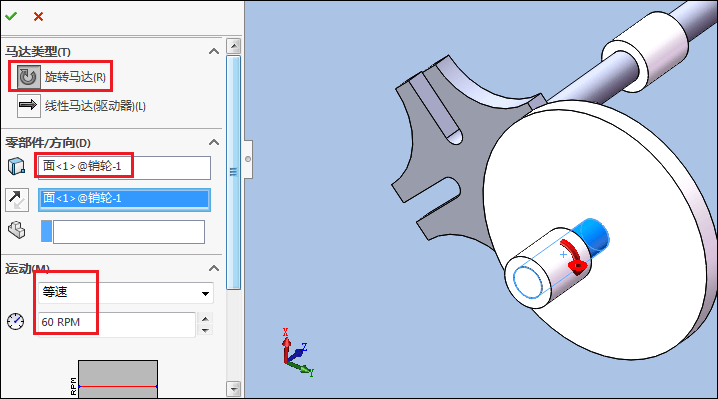
Task: Click the relative-to component icon
Action: point(17,230)
